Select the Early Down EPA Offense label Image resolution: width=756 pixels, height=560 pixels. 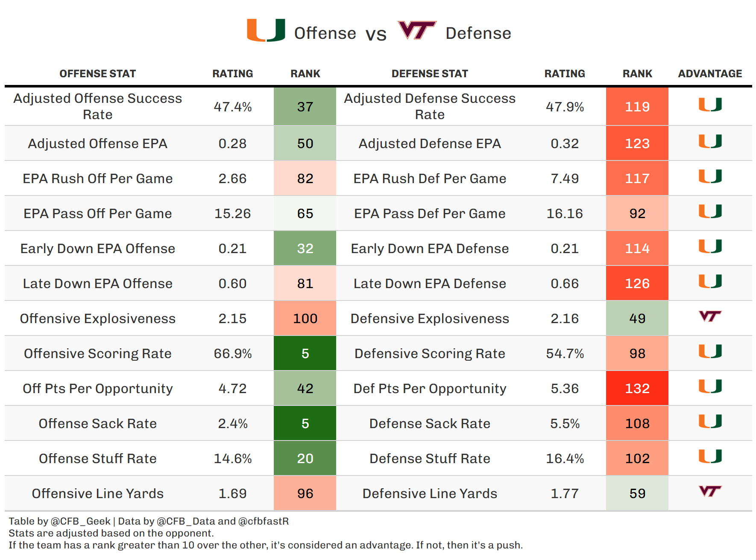point(97,248)
